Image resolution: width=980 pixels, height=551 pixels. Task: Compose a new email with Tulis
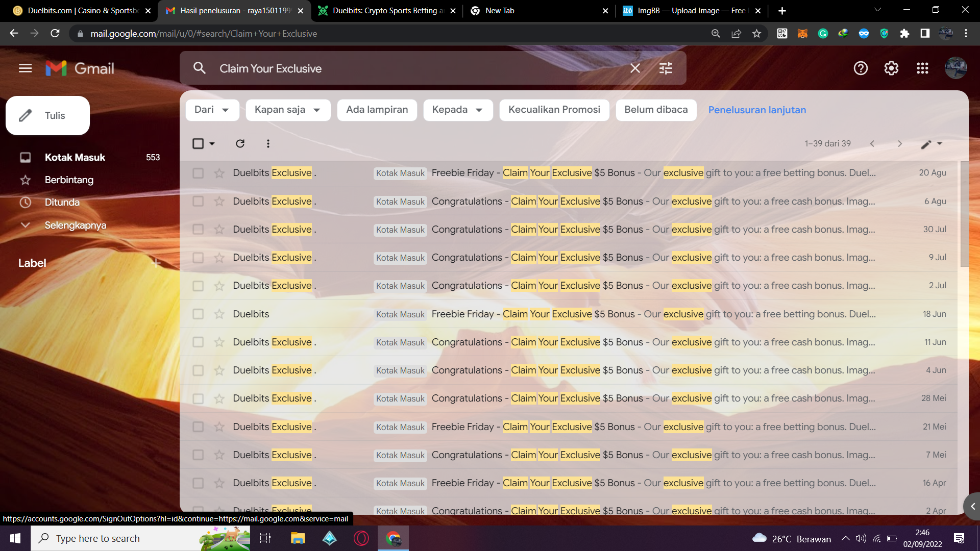tap(47, 116)
